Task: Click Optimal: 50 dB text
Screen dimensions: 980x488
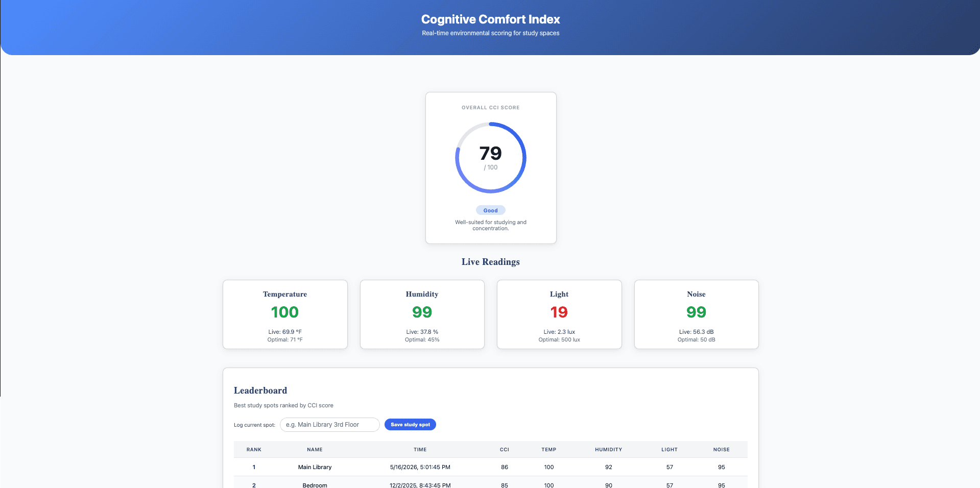Action: tap(697, 340)
